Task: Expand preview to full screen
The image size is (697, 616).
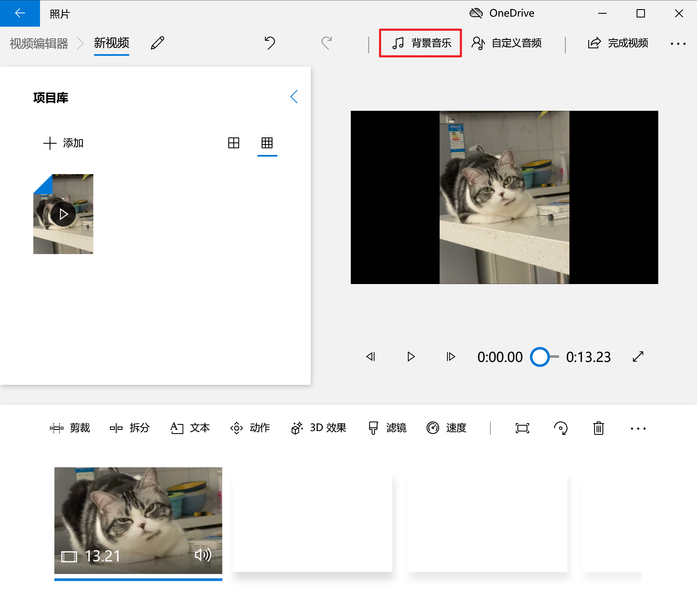Action: [x=638, y=357]
